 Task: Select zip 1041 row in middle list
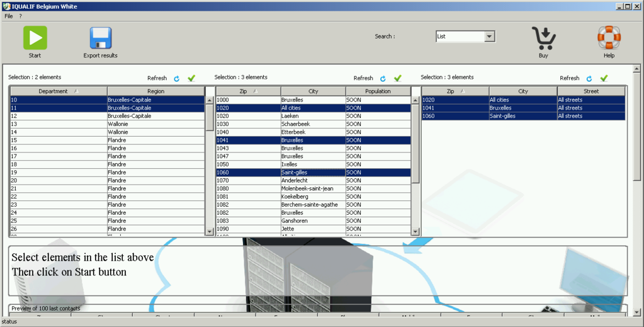(314, 141)
